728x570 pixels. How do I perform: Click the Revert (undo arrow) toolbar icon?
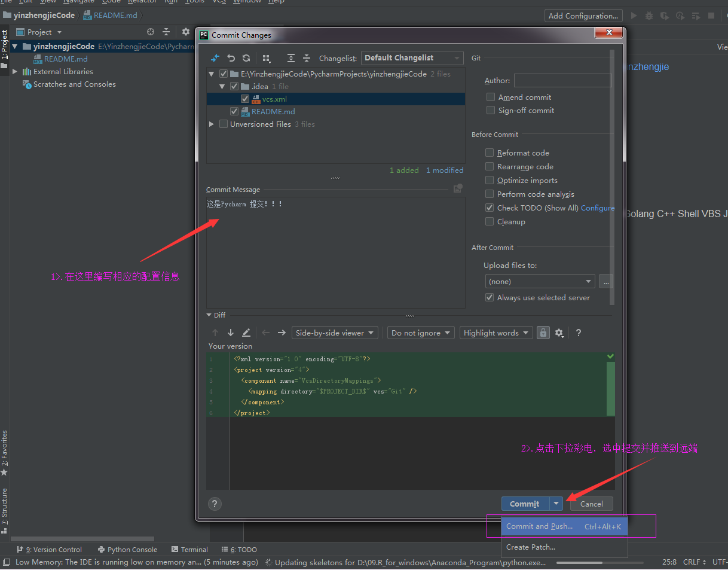231,58
